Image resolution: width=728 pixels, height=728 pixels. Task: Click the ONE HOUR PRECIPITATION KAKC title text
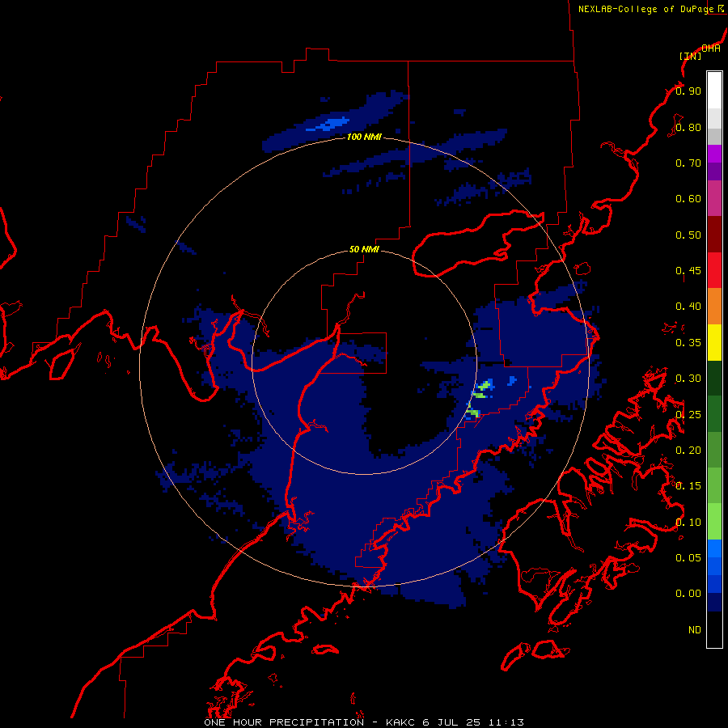coord(364,722)
